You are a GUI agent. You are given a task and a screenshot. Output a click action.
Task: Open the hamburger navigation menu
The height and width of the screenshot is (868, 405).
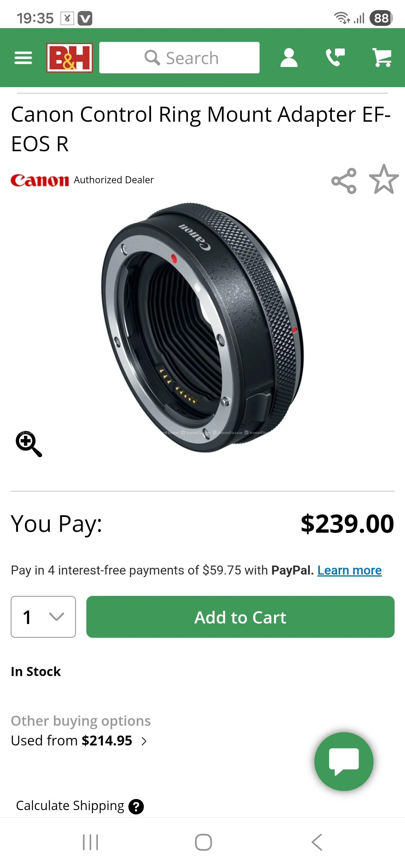23,58
